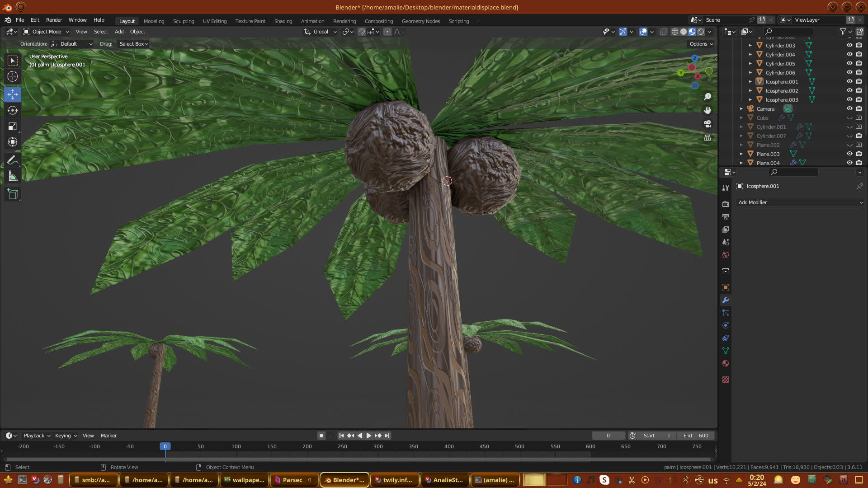The image size is (868, 488).
Task: Open the Object Mode dropdown
Action: (46, 32)
